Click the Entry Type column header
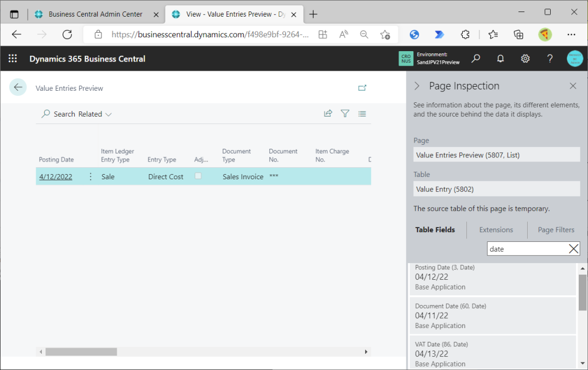Image resolution: width=588 pixels, height=370 pixels. pos(161,160)
